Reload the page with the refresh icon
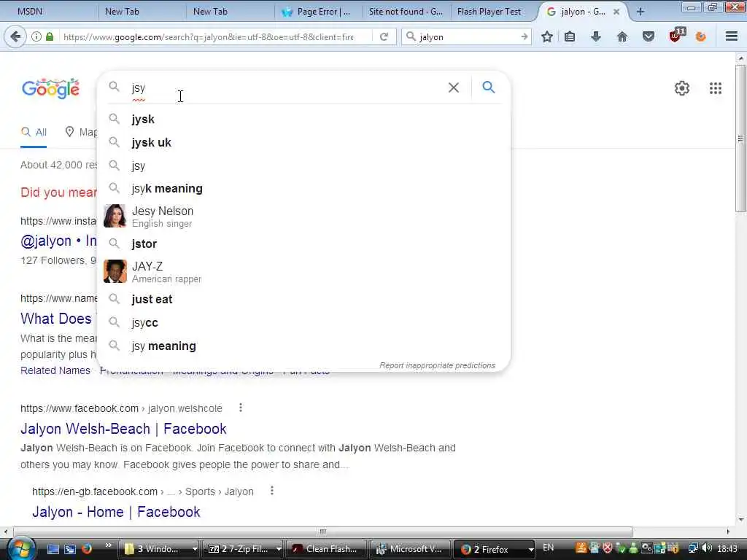This screenshot has width=747, height=560. tap(384, 36)
